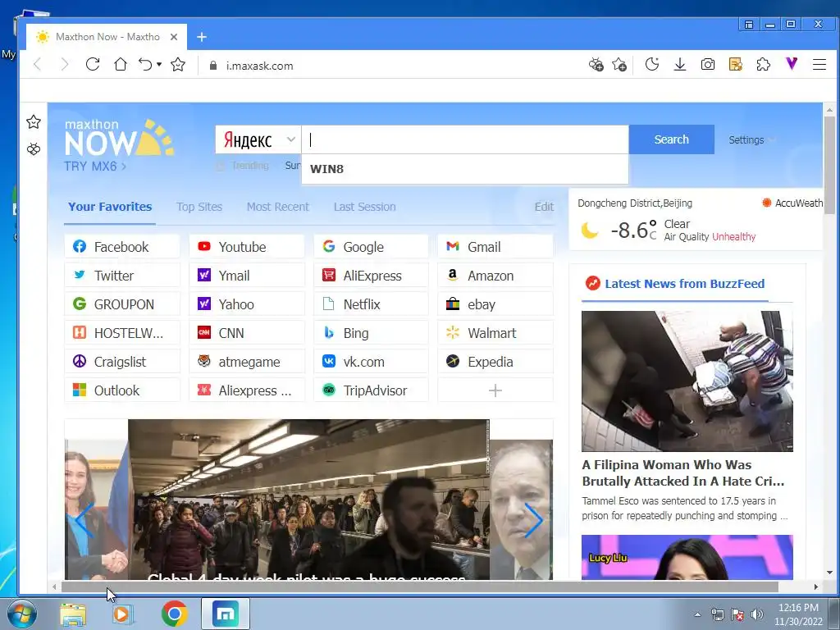
Task: Click the i.maxask.com address bar
Action: pyautogui.click(x=259, y=66)
